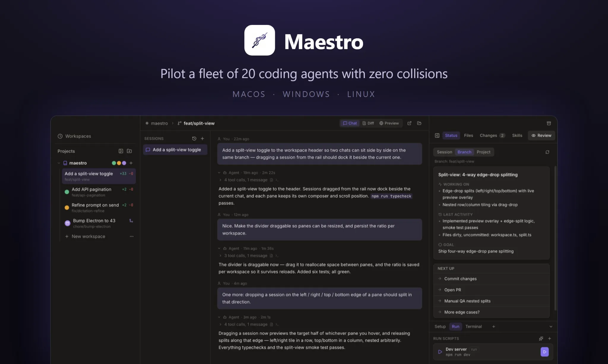Viewport: 608px width, 364px height.
Task: Select Add a split-view toggle session
Action: coord(175,150)
